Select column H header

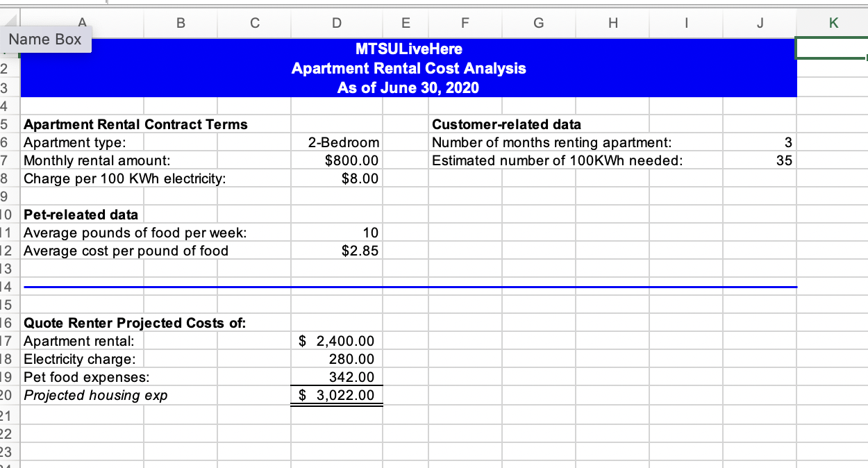[612, 23]
